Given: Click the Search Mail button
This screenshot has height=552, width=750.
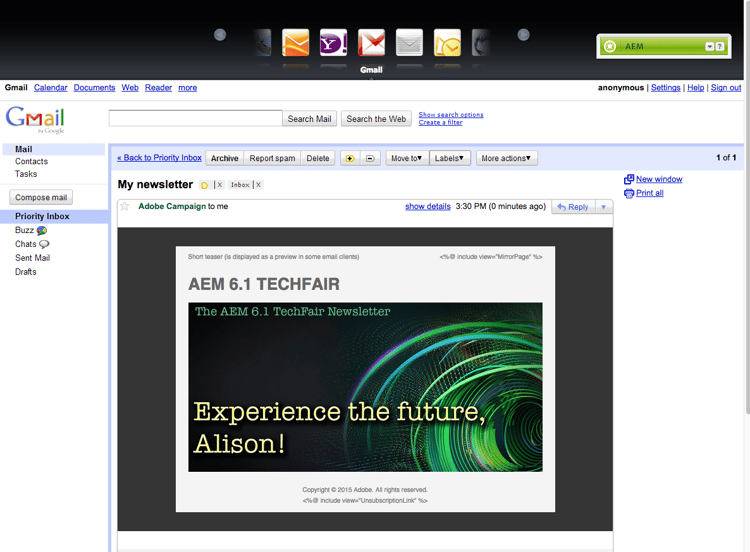Looking at the screenshot, I should (309, 119).
